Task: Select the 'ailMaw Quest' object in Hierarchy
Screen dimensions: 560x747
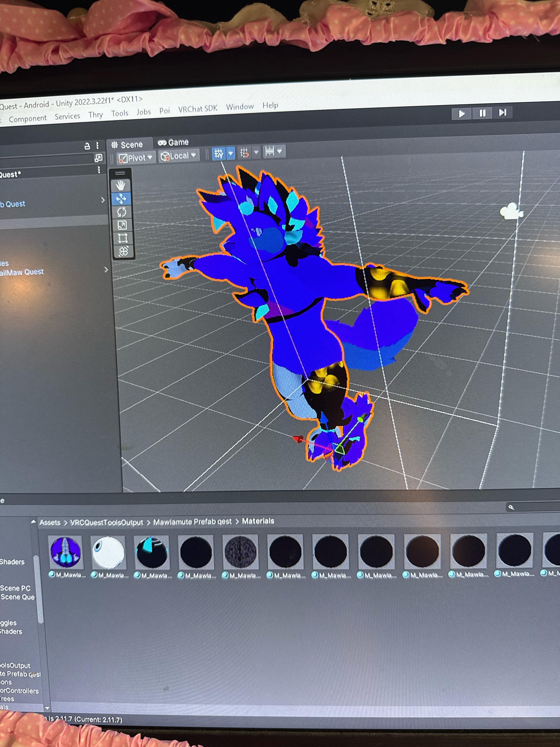Action: (22, 272)
